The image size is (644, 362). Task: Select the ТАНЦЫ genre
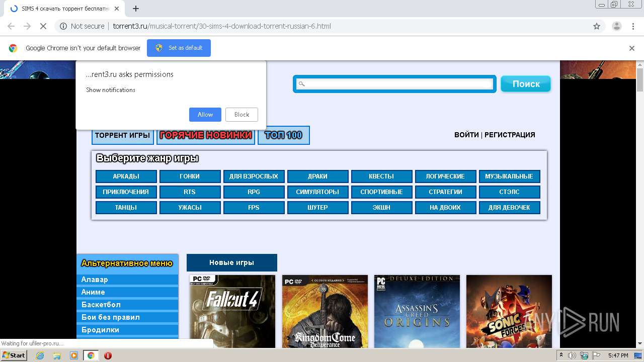[x=126, y=208]
